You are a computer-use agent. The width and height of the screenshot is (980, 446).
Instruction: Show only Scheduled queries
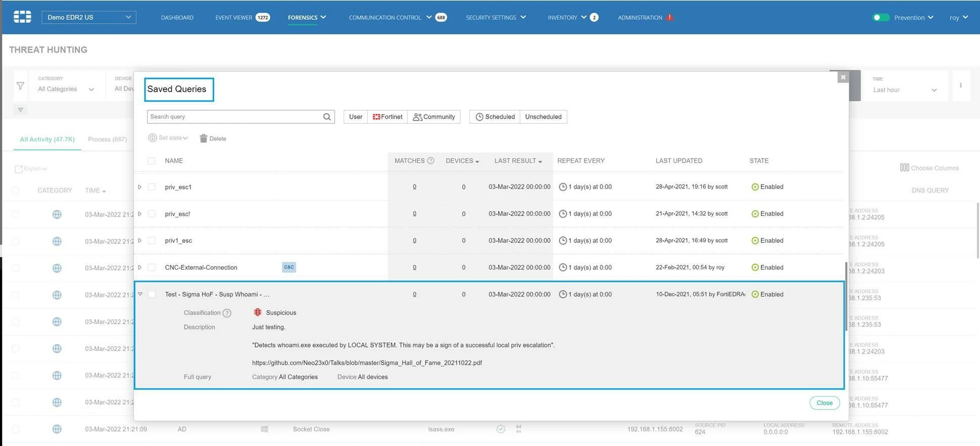click(x=495, y=117)
